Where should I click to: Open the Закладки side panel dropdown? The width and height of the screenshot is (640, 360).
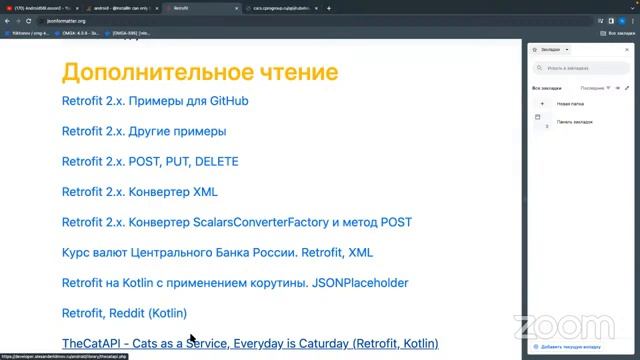click(x=555, y=50)
